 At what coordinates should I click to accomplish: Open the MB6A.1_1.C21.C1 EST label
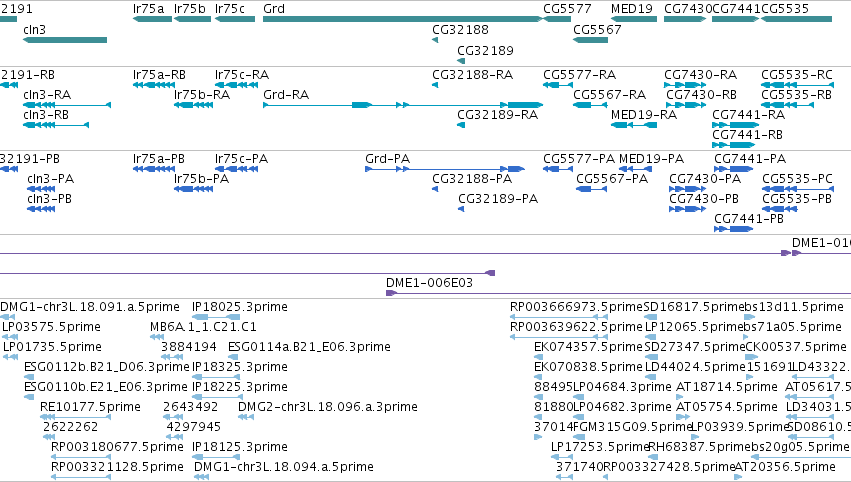[204, 327]
